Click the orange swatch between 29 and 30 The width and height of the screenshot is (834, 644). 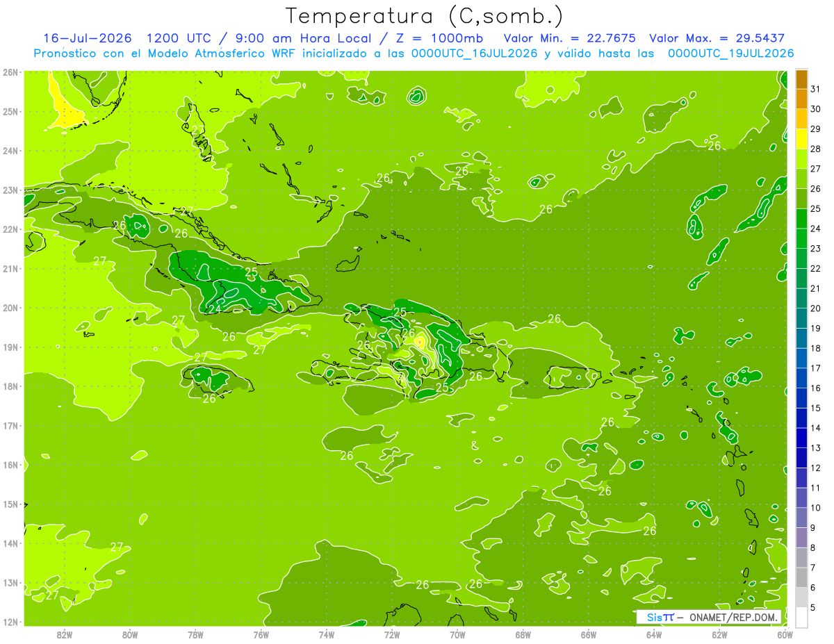pyautogui.click(x=801, y=119)
